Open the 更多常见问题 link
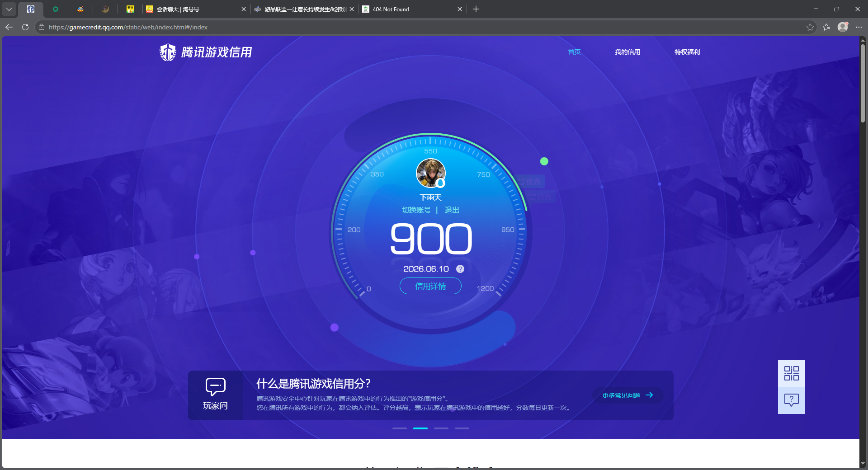 (627, 395)
